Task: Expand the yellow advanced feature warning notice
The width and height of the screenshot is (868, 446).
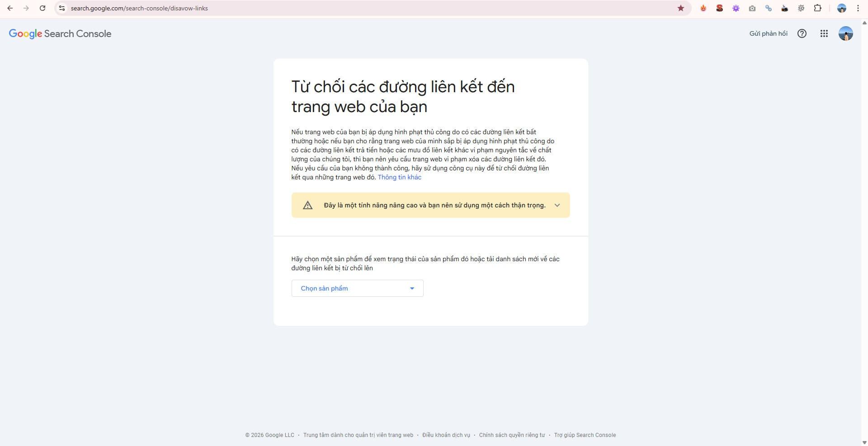Action: click(557, 205)
